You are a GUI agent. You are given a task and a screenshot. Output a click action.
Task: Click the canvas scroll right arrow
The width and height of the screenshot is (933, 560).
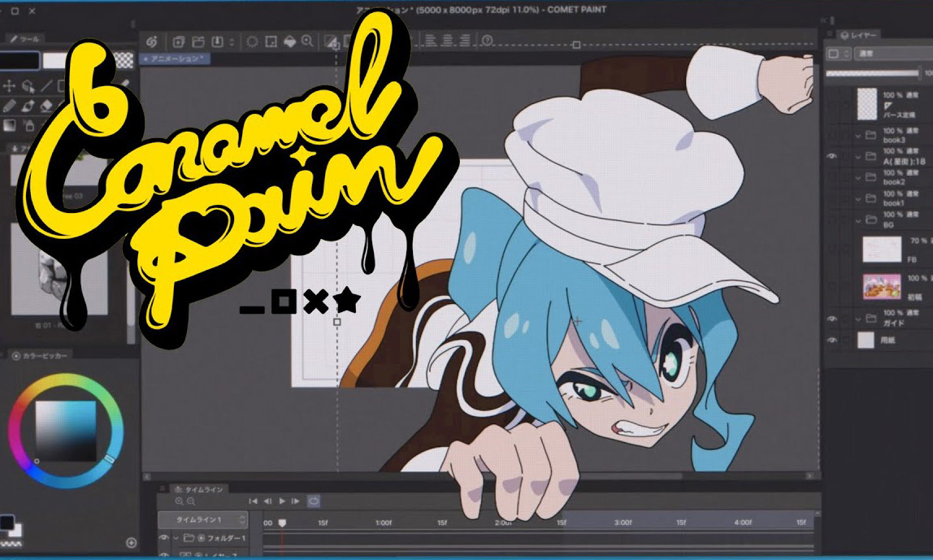coord(809,476)
